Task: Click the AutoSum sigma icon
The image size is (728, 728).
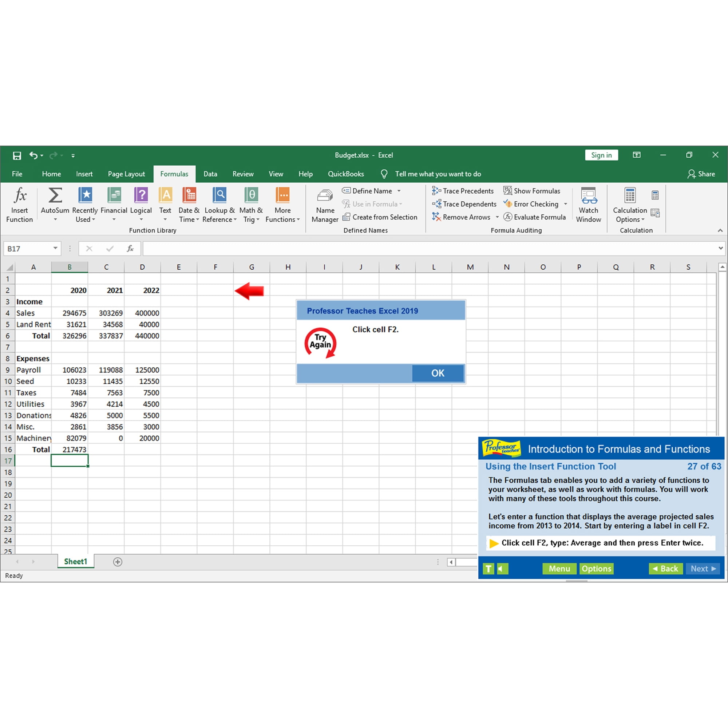Action: pos(55,195)
